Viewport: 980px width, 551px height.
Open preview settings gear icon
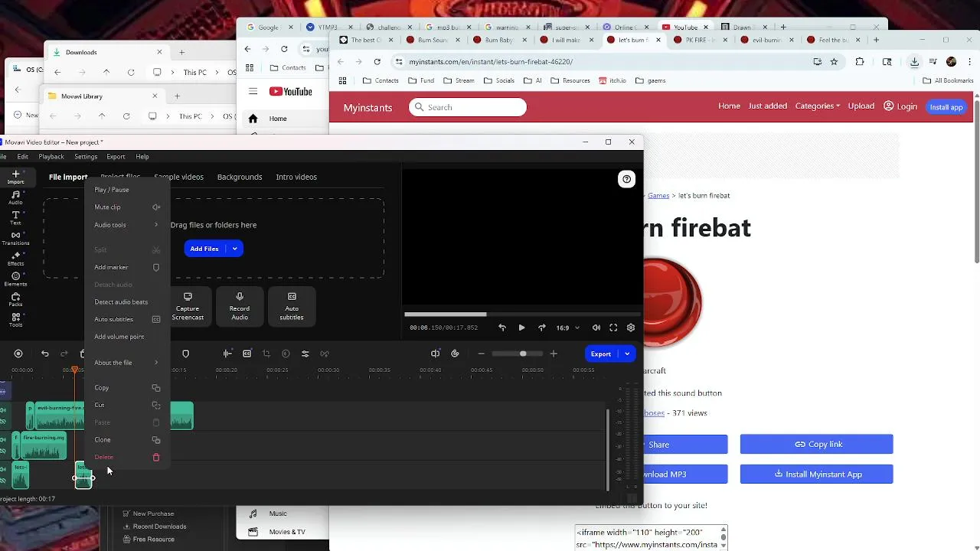point(631,328)
